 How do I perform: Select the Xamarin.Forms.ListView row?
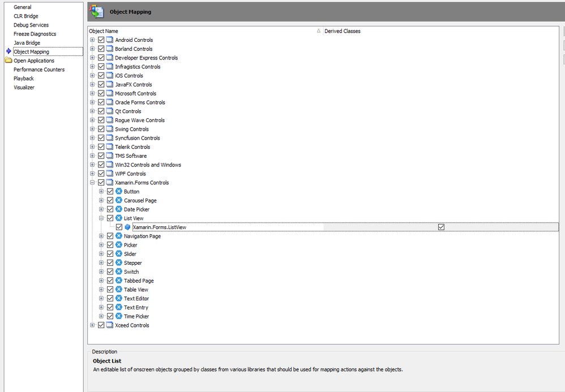pos(345,227)
